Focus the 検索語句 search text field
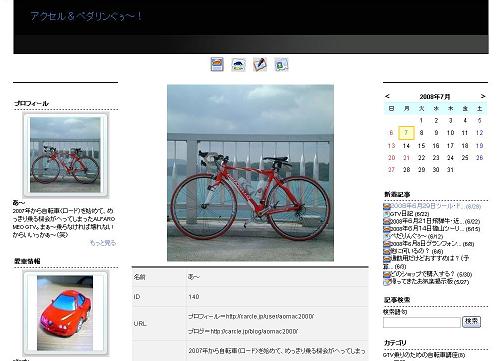Viewport: 503px width, 361px height. tap(422, 322)
